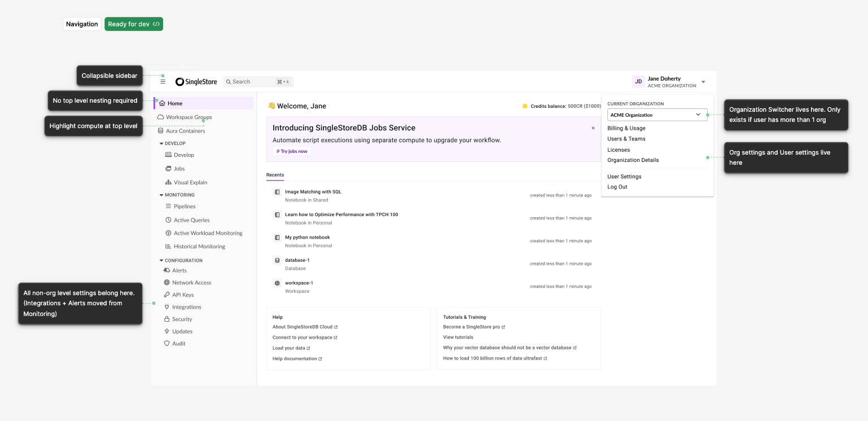Click inside the Search field
868x421 pixels.
point(258,82)
